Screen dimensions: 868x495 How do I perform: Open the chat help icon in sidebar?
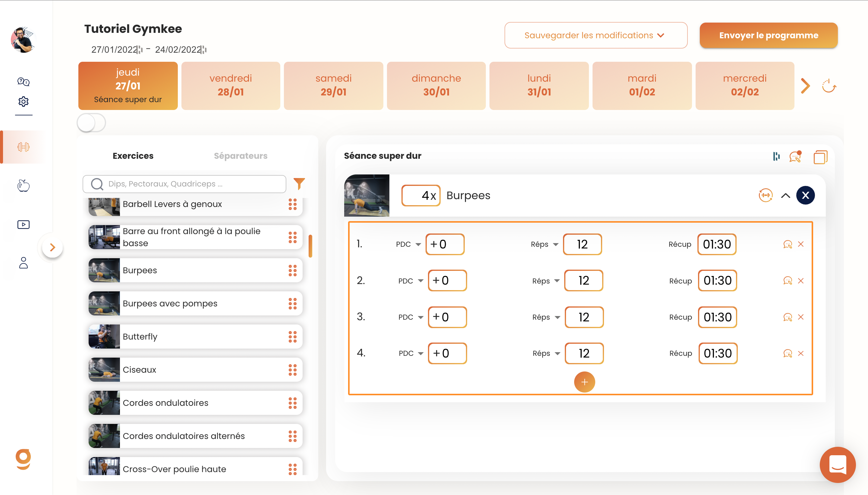(x=24, y=82)
